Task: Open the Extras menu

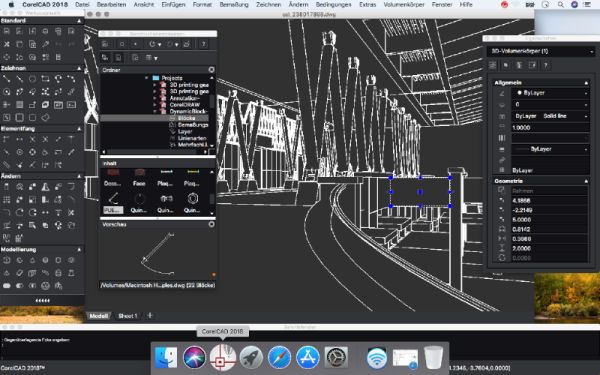Action: pos(367,5)
